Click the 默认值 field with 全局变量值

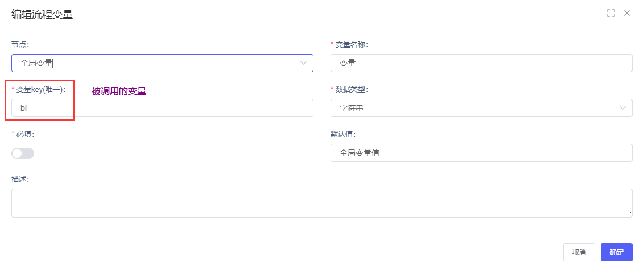[x=481, y=153]
